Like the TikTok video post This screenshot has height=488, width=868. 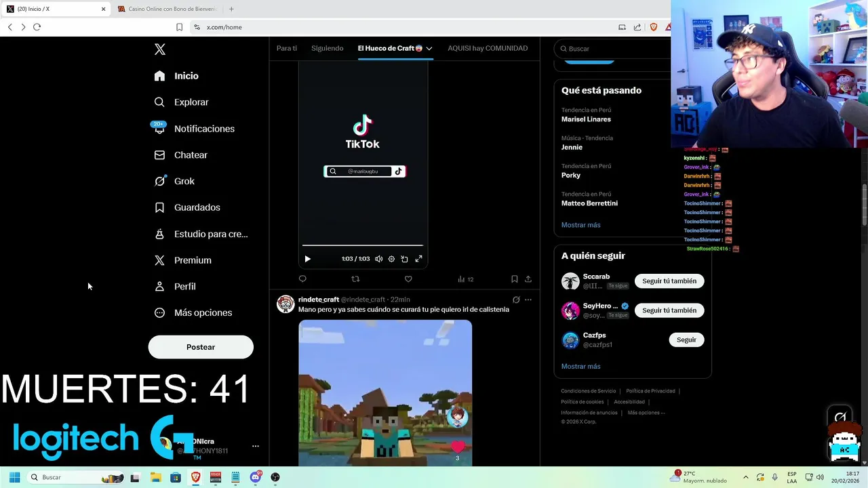coord(408,279)
